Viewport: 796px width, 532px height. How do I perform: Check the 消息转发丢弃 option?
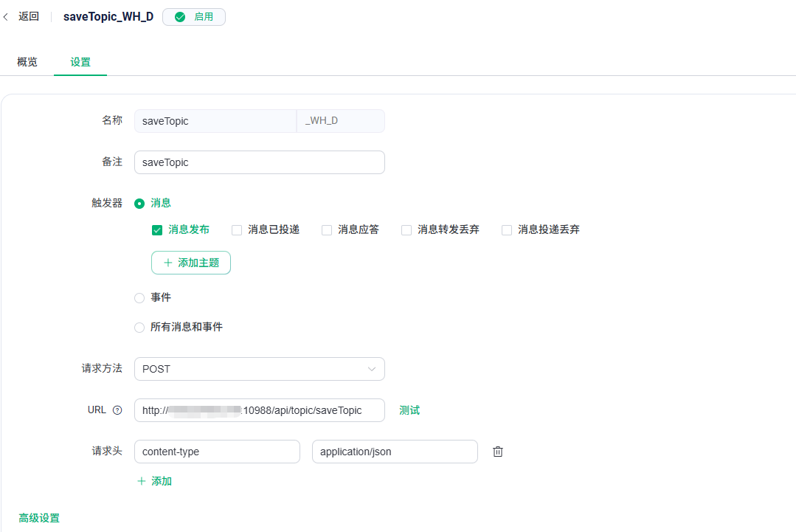(406, 230)
